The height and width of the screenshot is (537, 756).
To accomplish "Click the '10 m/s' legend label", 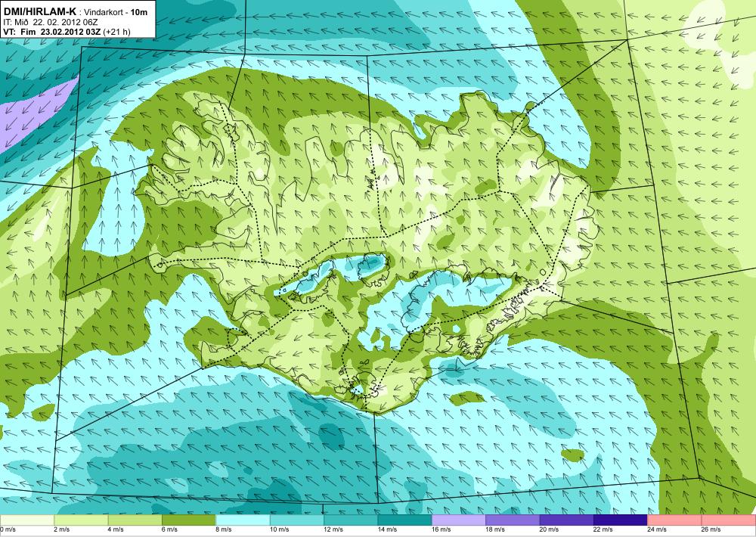I will click(280, 529).
